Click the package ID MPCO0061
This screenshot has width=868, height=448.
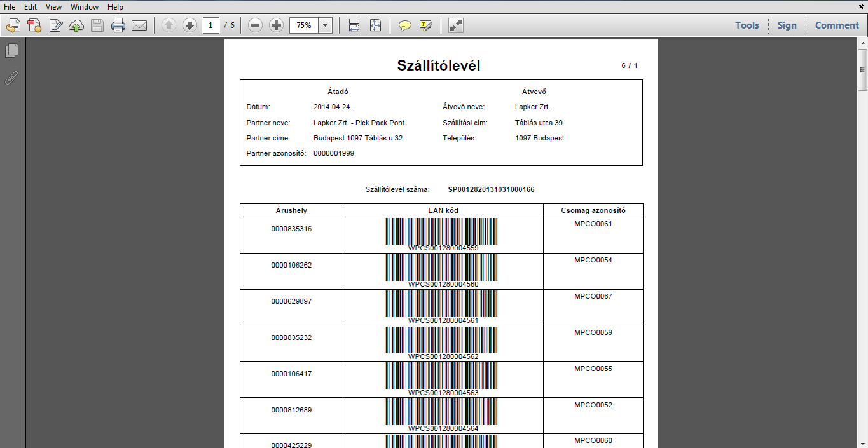593,224
